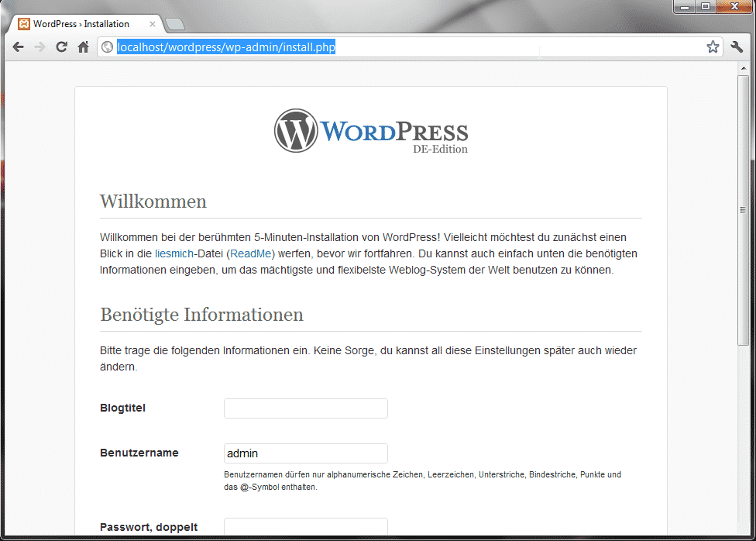Close the WordPress Installation tab
Image resolution: width=756 pixels, height=541 pixels.
[153, 24]
